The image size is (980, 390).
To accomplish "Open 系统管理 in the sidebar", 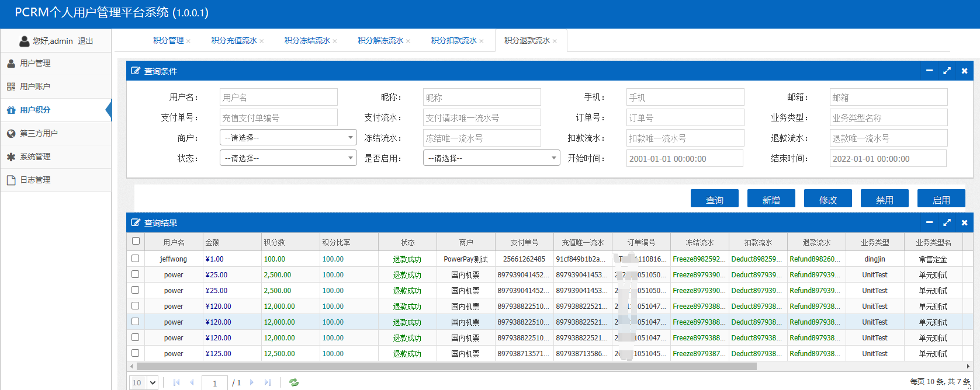I will (x=35, y=156).
